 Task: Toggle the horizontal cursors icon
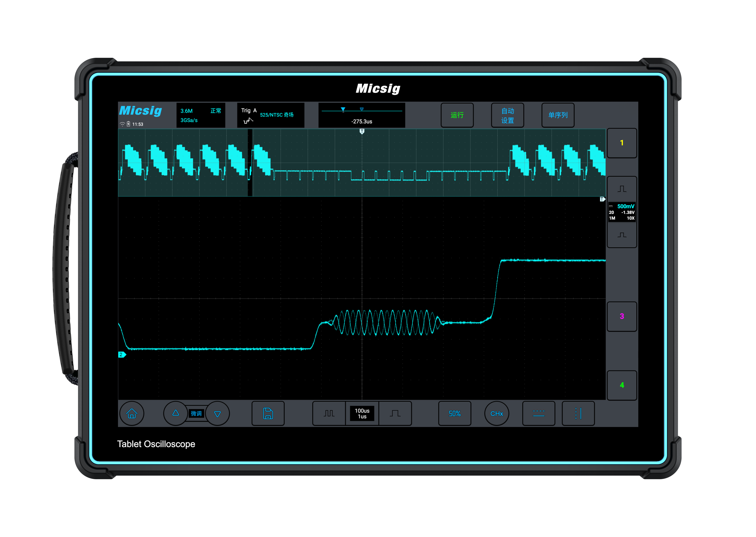click(538, 413)
